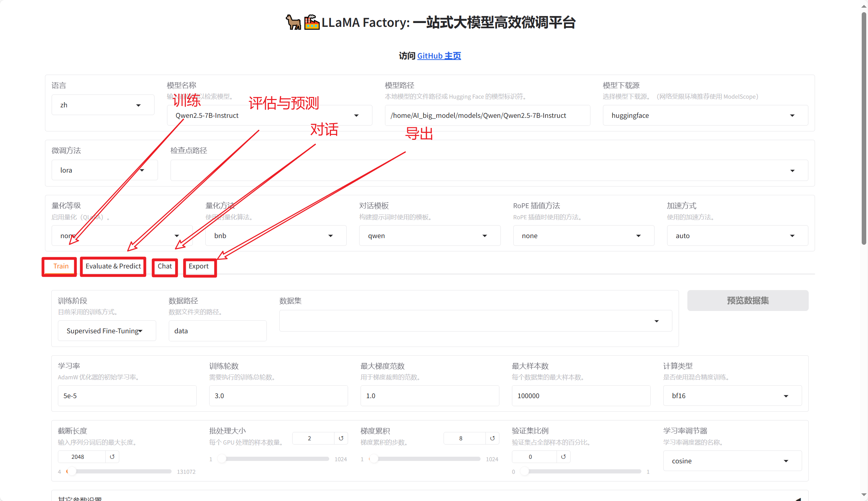The image size is (868, 501).
Task: Click the 训练轮数 field showing 3.0
Action: [278, 396]
